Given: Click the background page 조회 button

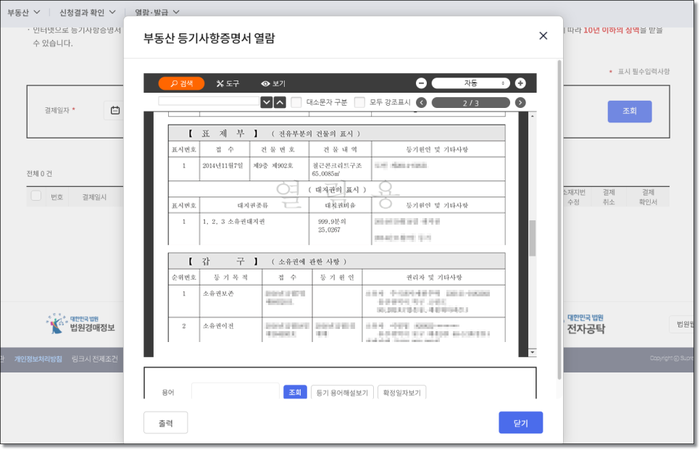Looking at the screenshot, I should click(629, 111).
